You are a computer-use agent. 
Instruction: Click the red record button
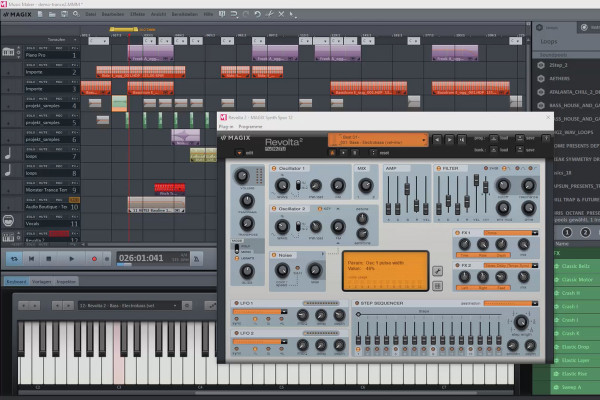point(94,259)
